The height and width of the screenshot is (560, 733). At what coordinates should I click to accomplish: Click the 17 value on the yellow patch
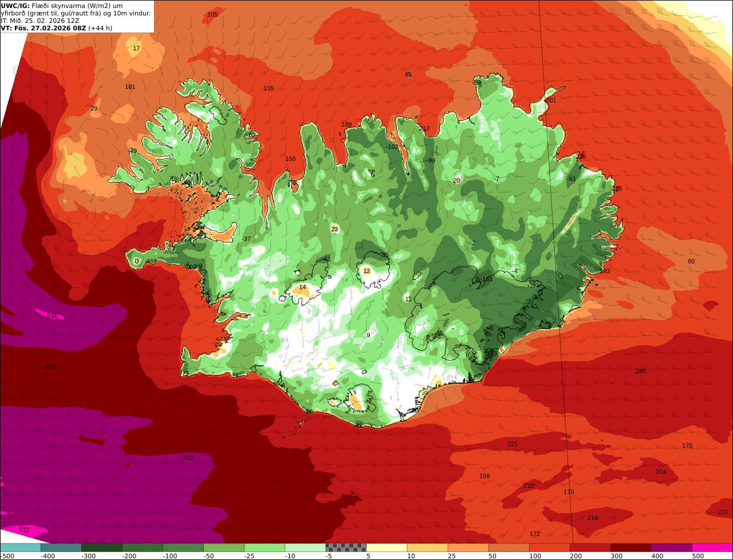click(x=136, y=49)
